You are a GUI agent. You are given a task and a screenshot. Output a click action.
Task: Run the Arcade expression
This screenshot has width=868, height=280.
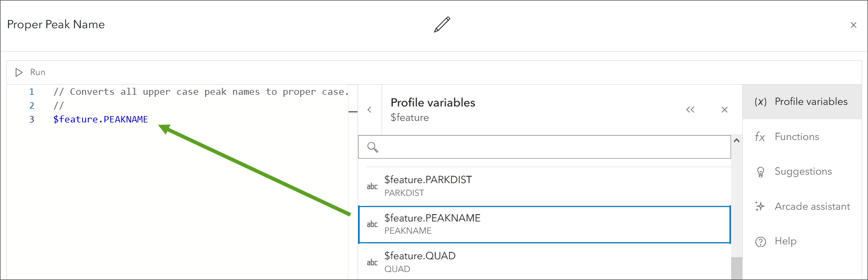(x=30, y=72)
